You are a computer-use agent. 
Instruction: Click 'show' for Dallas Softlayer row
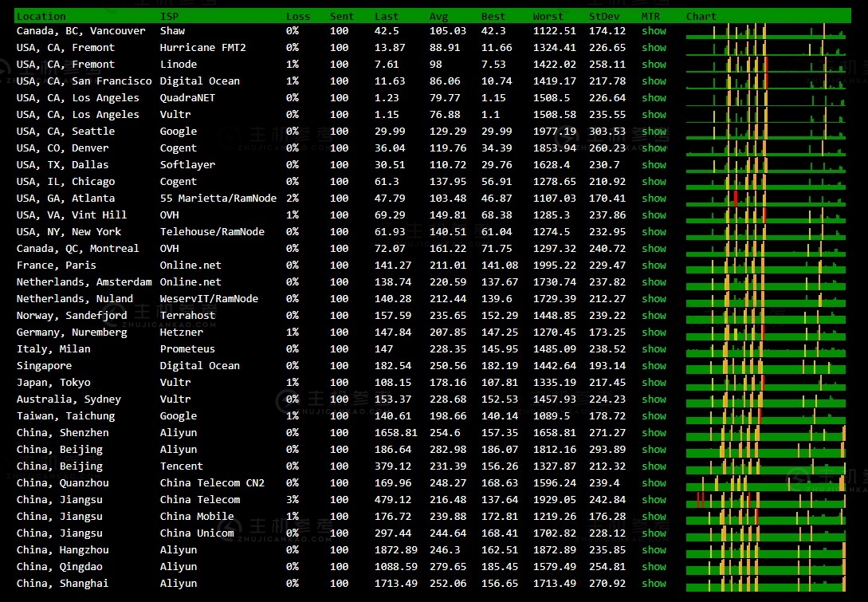point(654,164)
